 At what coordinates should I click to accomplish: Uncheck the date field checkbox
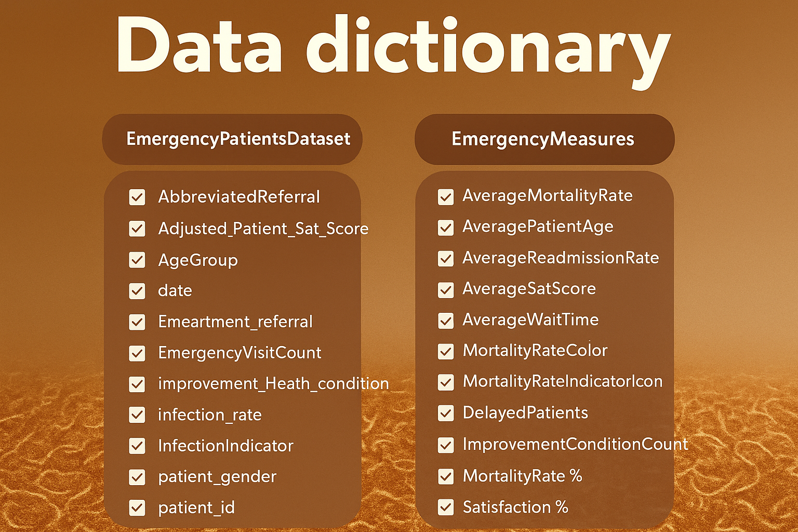tap(137, 291)
